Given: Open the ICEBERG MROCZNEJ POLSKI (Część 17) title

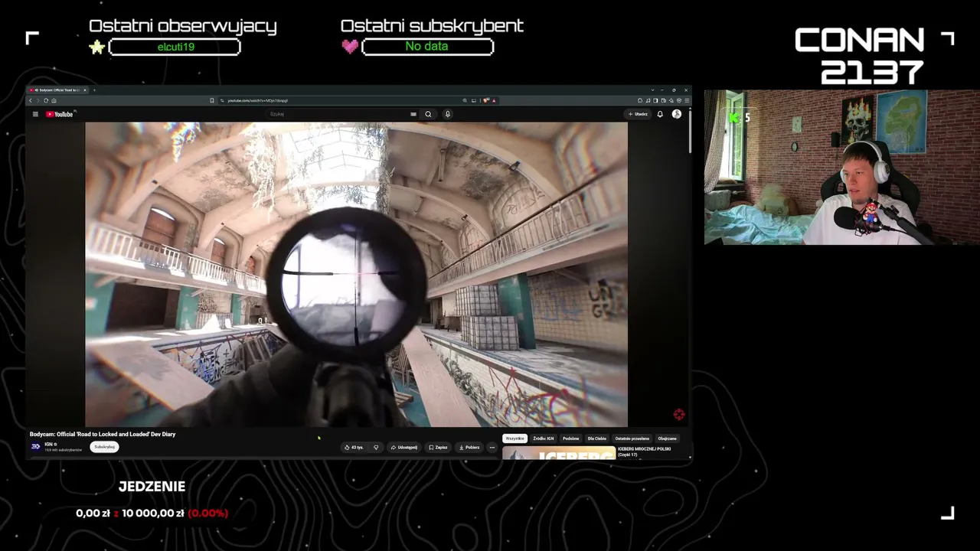Looking at the screenshot, I should pos(644,452).
